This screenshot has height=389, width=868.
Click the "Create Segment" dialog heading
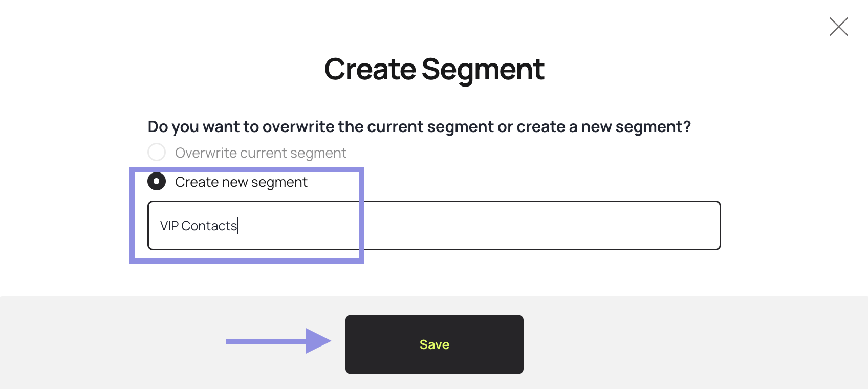pos(434,69)
